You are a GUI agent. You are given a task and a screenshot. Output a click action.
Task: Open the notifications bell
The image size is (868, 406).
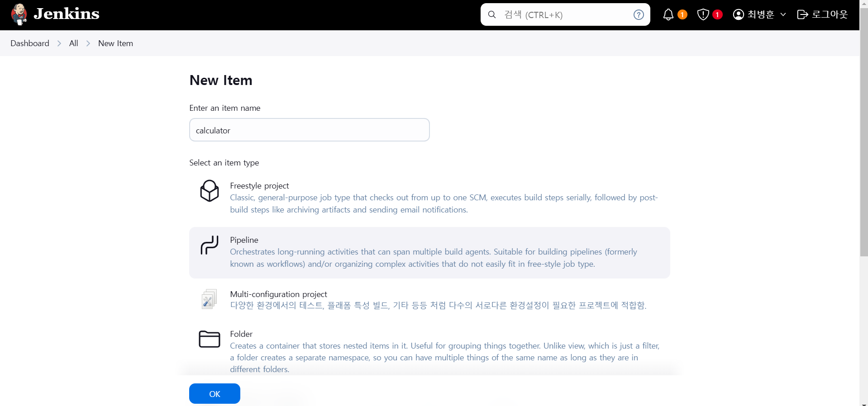(668, 14)
